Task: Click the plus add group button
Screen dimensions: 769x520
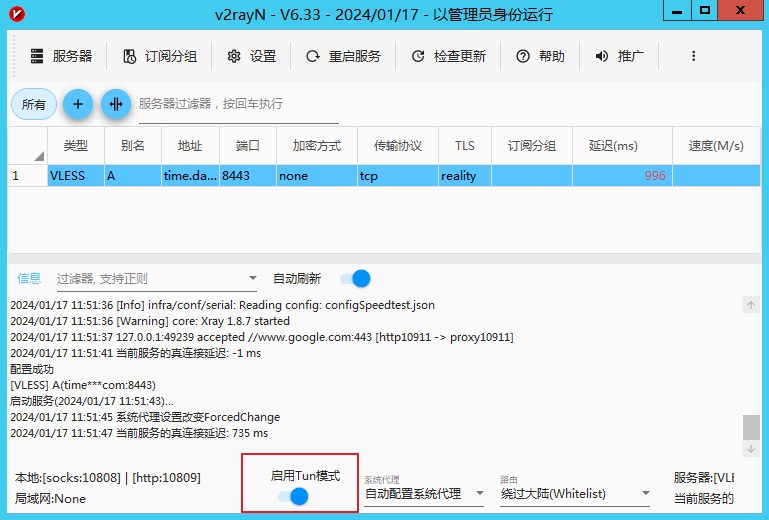Action: (x=78, y=104)
